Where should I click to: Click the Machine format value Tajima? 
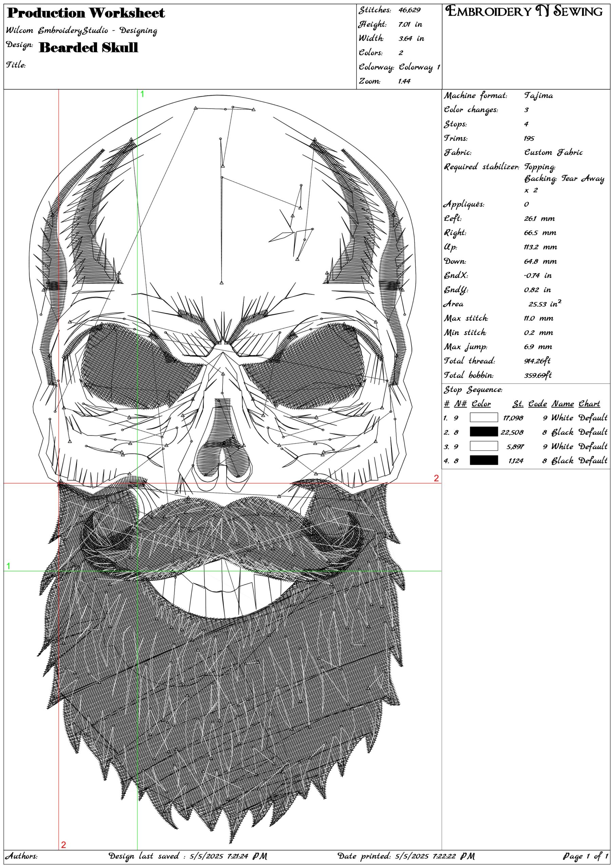pos(538,96)
